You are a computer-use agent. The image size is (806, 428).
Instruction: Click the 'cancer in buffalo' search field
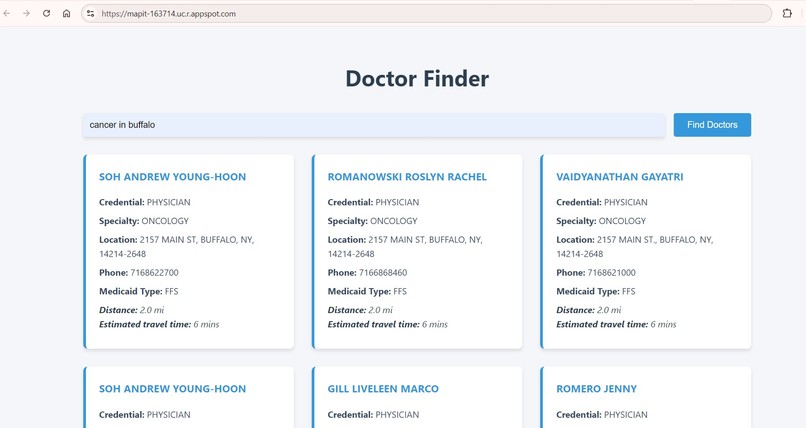[374, 125]
